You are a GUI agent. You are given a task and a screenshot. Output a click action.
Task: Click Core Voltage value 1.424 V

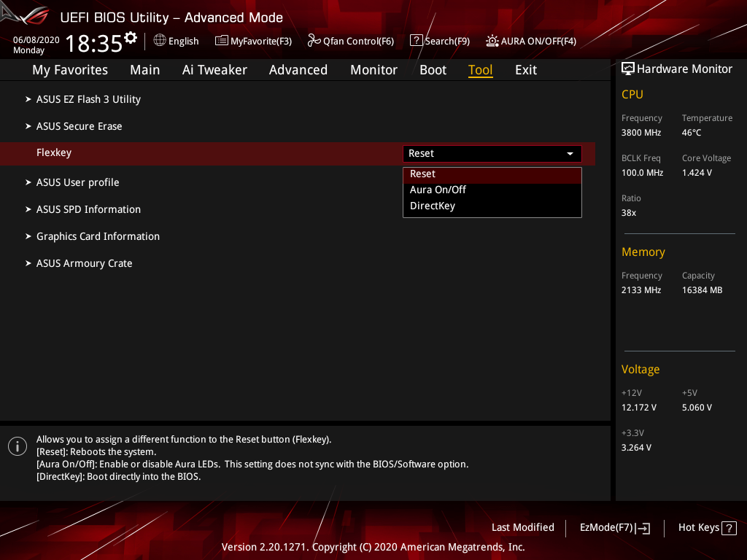point(697,173)
